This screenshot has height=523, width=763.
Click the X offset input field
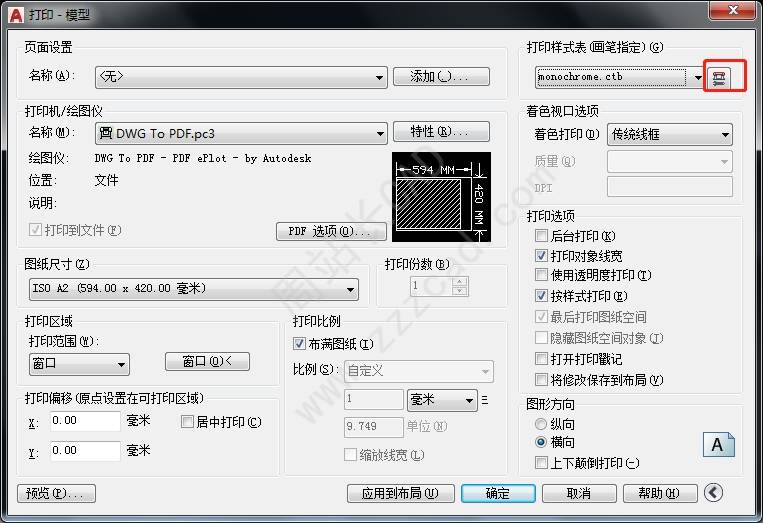(x=85, y=421)
